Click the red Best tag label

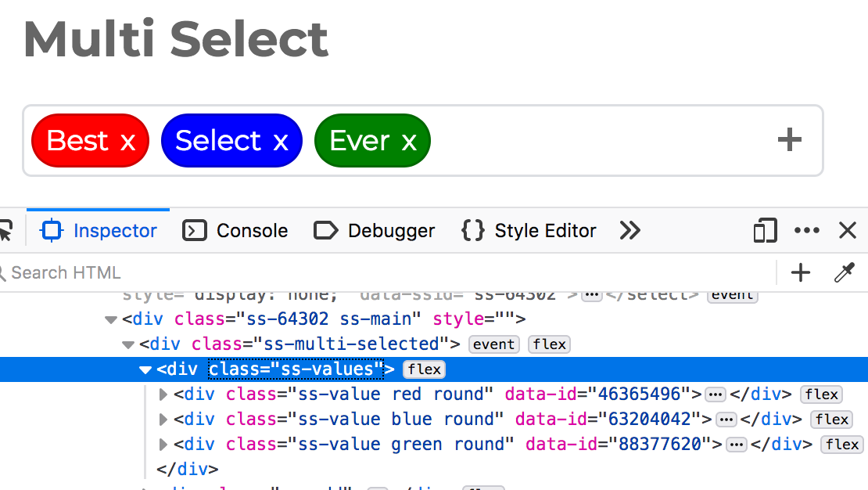pos(77,140)
